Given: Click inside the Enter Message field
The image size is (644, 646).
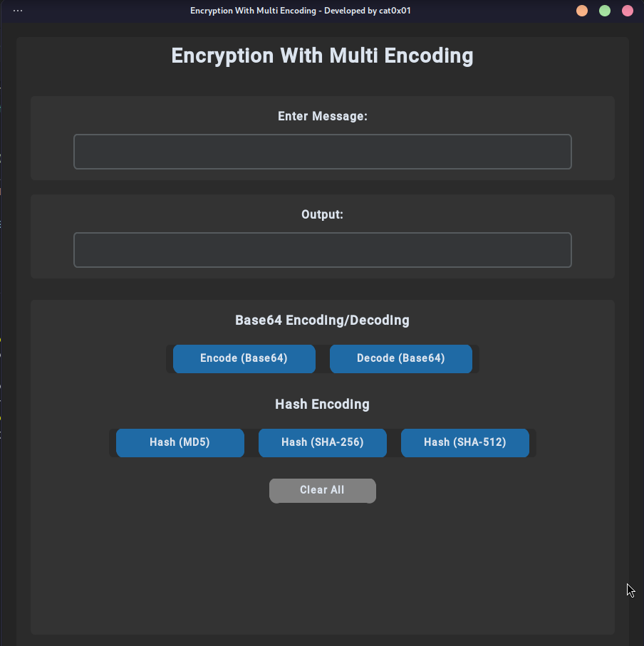Looking at the screenshot, I should coord(322,151).
